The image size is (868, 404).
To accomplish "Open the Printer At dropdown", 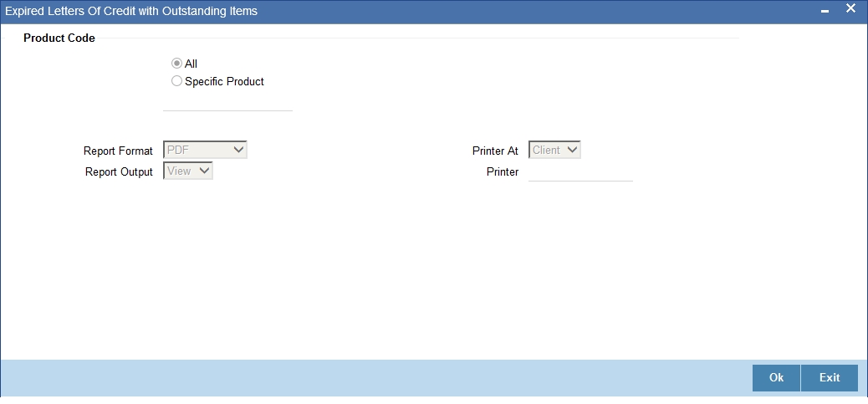I will (x=554, y=150).
